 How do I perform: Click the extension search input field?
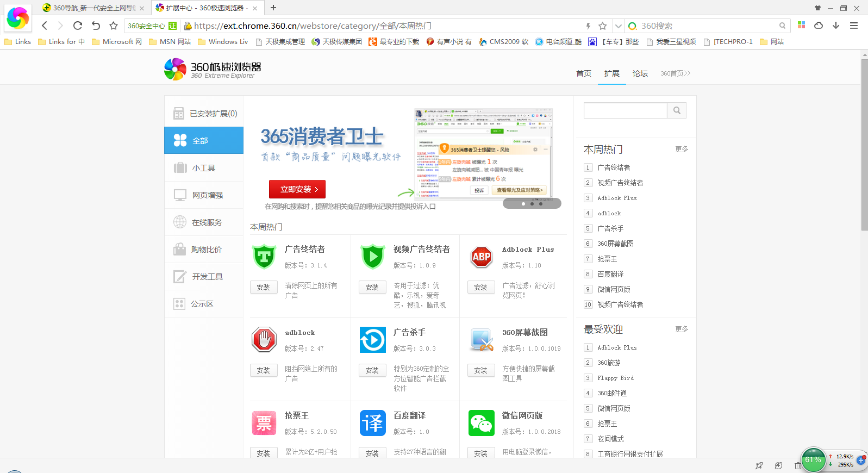point(625,110)
